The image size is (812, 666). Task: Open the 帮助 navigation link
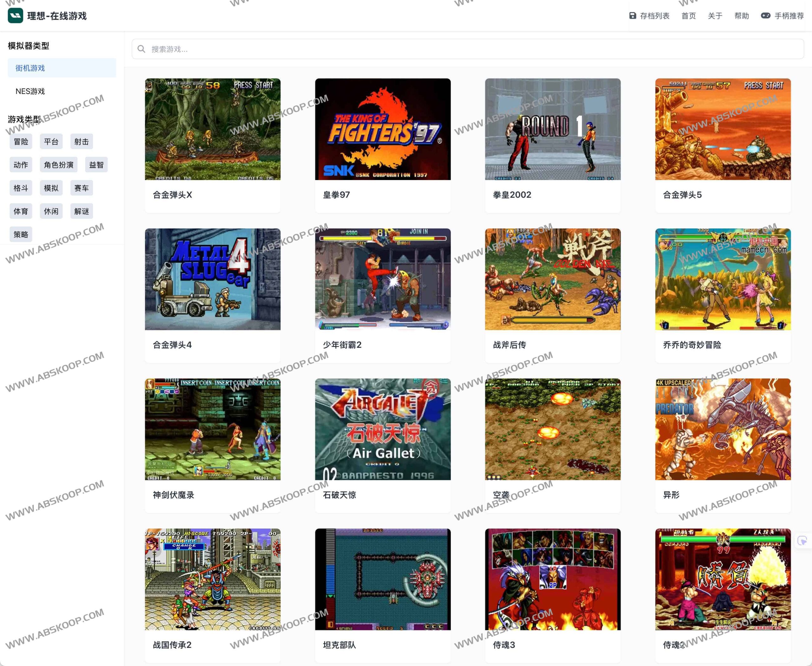[741, 16]
